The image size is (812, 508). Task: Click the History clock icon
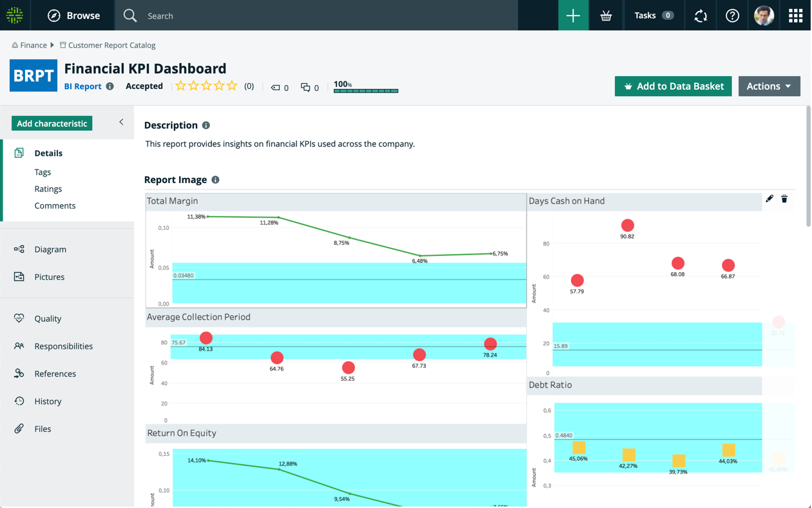(x=19, y=401)
